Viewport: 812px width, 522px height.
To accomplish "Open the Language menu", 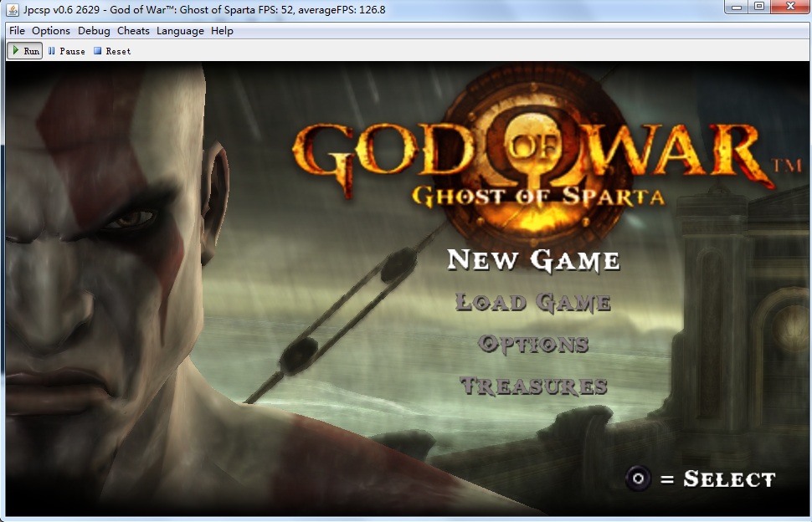I will (x=180, y=31).
